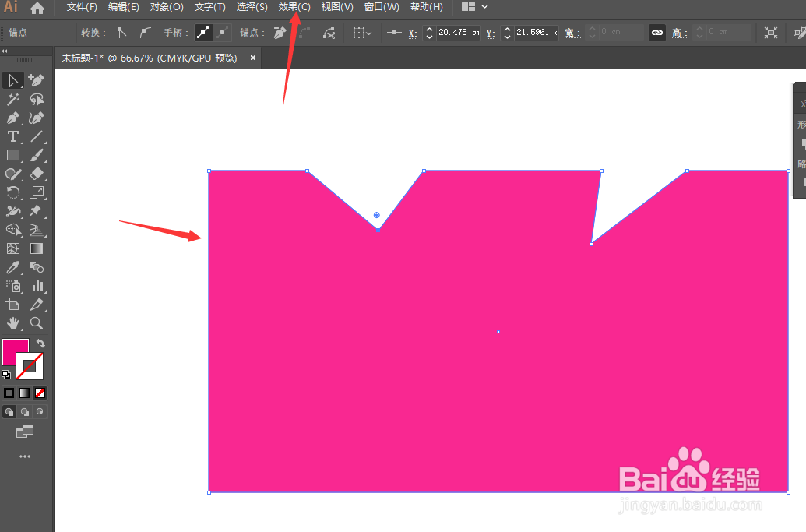Convert selected anchor to corner point
Viewport: 806px width, 532px height.
pyautogui.click(x=121, y=33)
